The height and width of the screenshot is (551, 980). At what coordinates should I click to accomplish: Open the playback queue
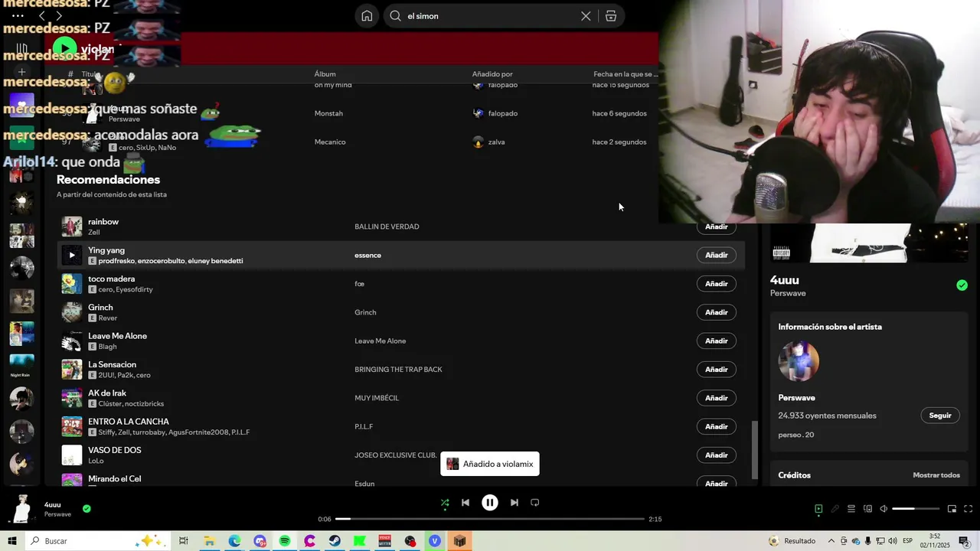click(x=851, y=509)
